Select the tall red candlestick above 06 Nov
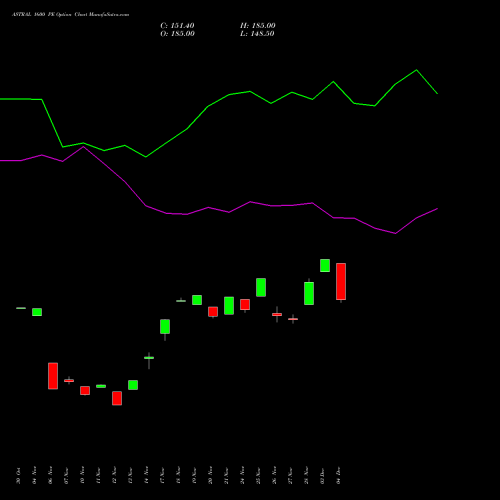Image resolution: width=500 pixels, height=500 pixels. (x=53, y=376)
